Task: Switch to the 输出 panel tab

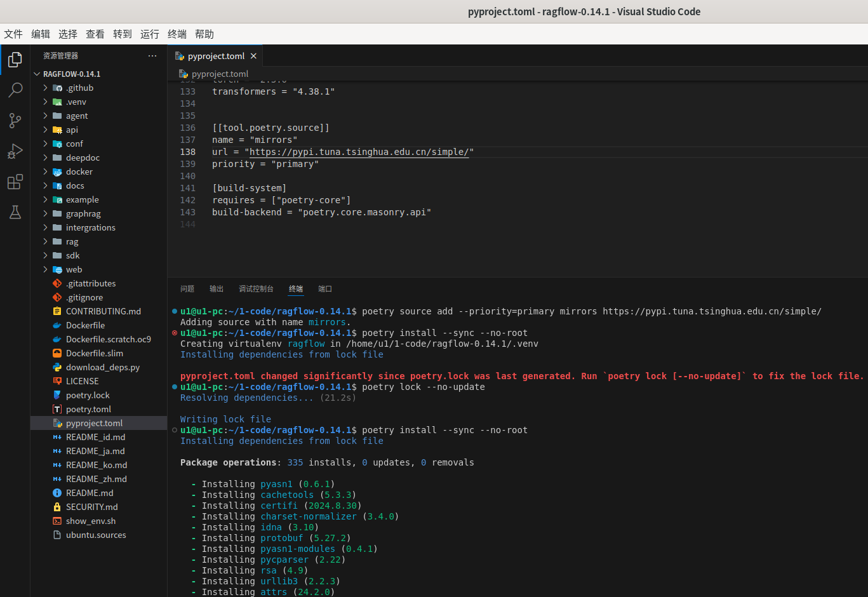Action: pos(217,289)
